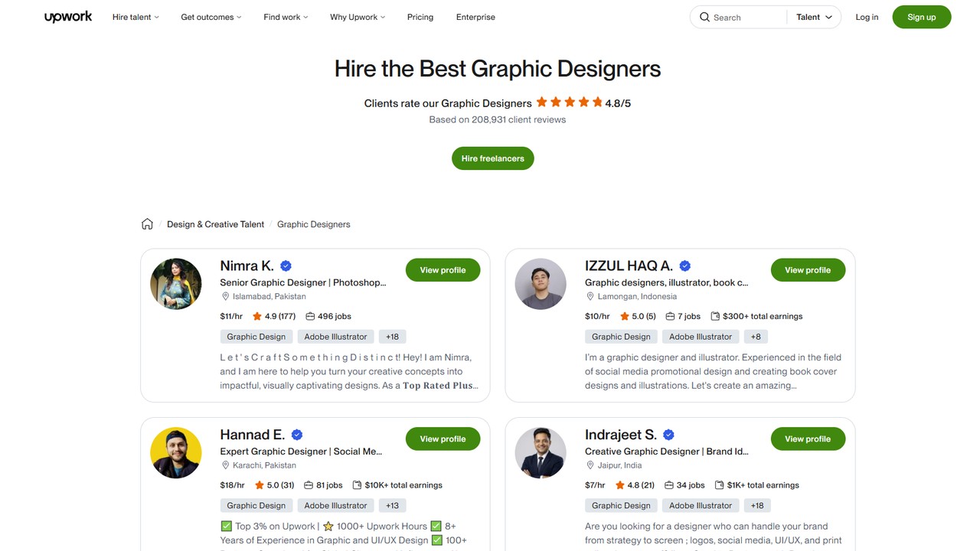Open the Talent search category dropdown
980x551 pixels.
pyautogui.click(x=814, y=17)
